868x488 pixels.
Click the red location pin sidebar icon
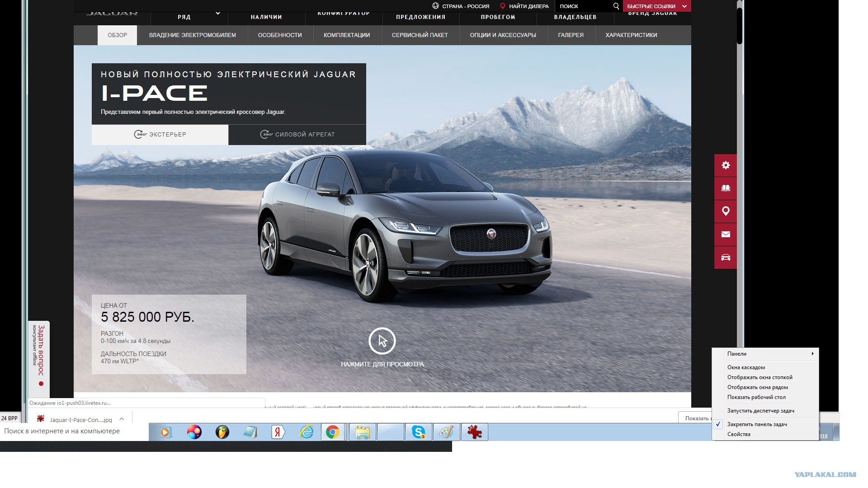[726, 211]
